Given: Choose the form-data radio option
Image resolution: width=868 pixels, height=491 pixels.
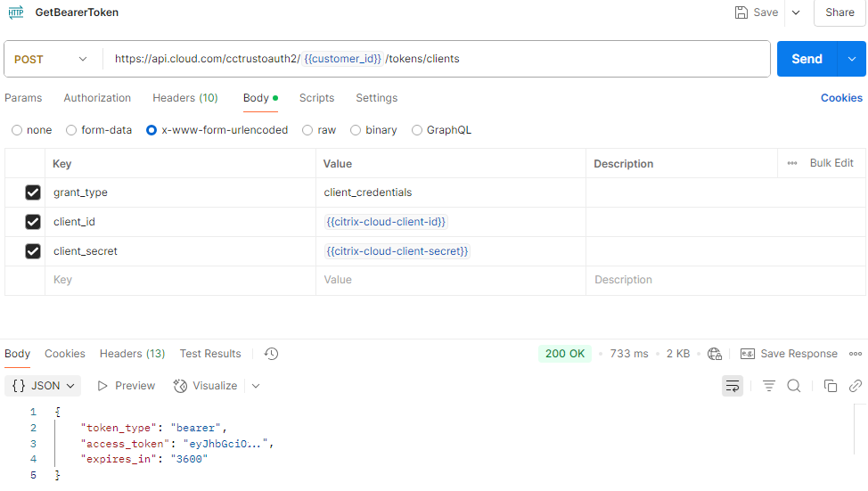Looking at the screenshot, I should (72, 130).
